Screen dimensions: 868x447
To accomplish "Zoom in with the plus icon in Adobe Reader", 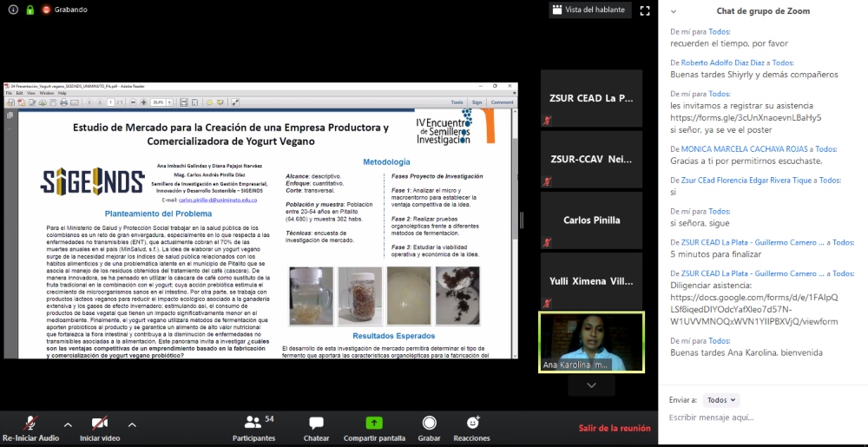I will pos(143,102).
